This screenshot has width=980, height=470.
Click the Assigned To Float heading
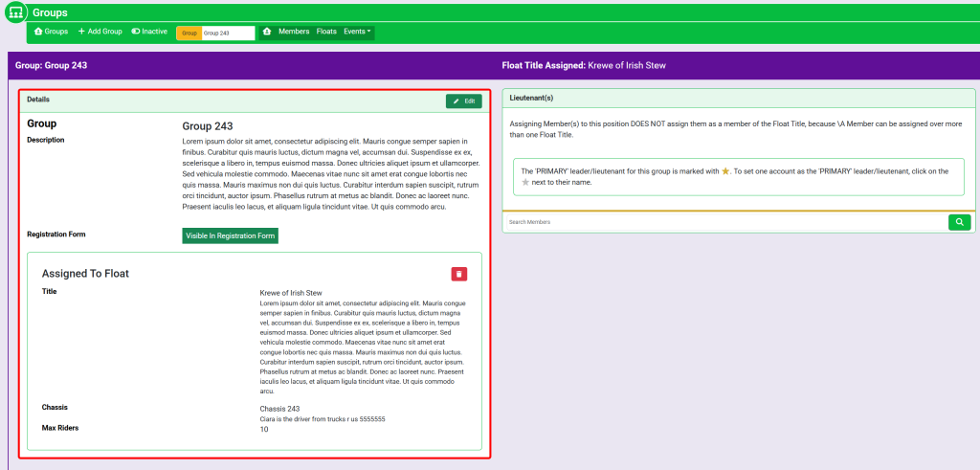[85, 274]
